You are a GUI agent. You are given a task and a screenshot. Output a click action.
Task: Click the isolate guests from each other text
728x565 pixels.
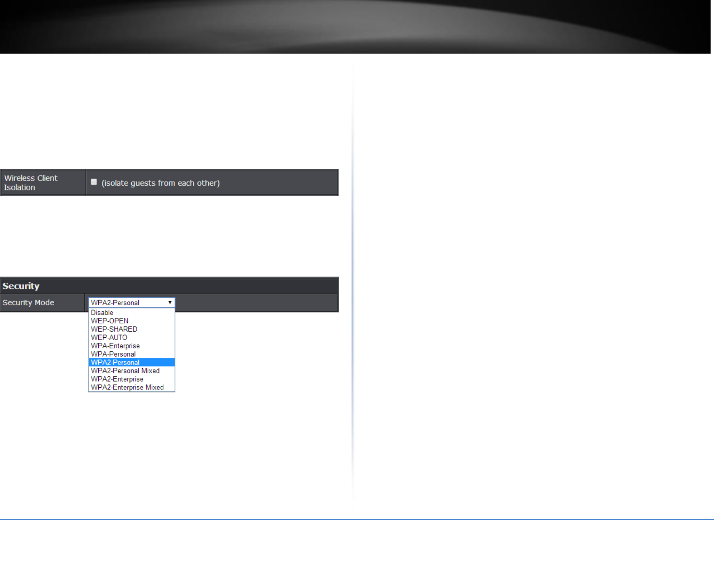(161, 183)
